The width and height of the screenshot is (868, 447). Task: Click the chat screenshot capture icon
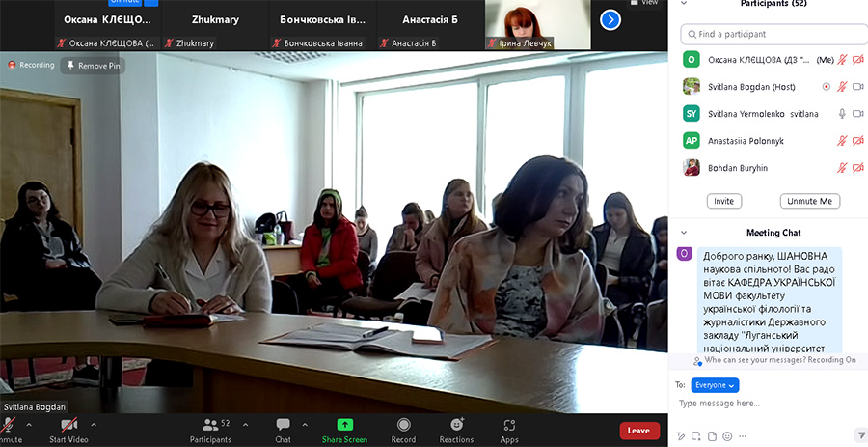click(696, 436)
